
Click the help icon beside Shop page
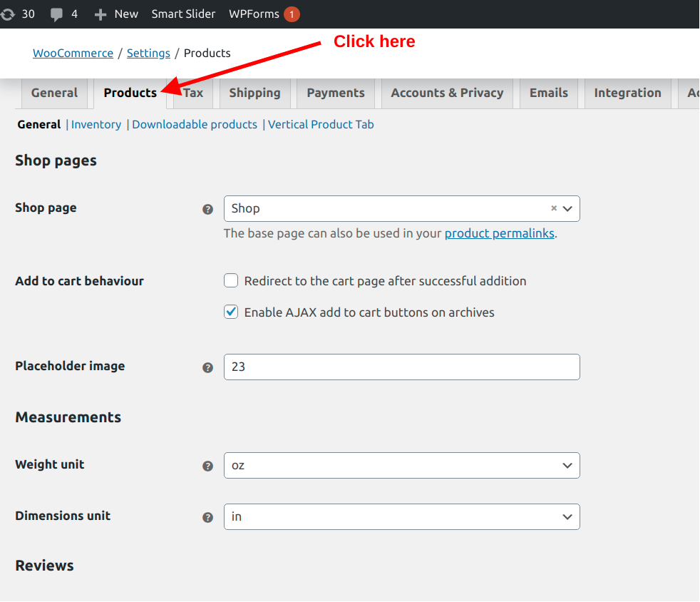click(x=207, y=209)
